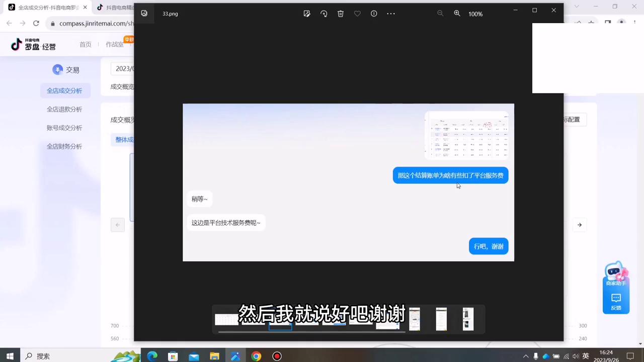
Task: Toggle the favorite heart on the photo
Action: coord(357,14)
